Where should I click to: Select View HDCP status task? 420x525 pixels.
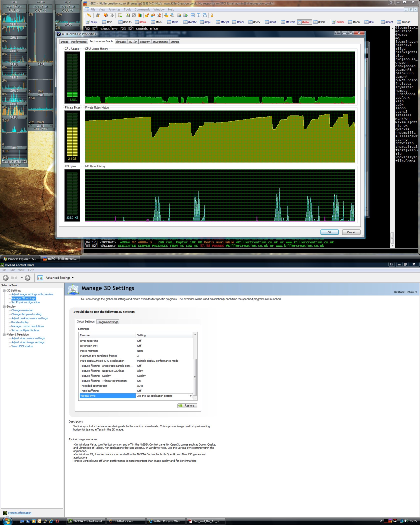(x=22, y=346)
